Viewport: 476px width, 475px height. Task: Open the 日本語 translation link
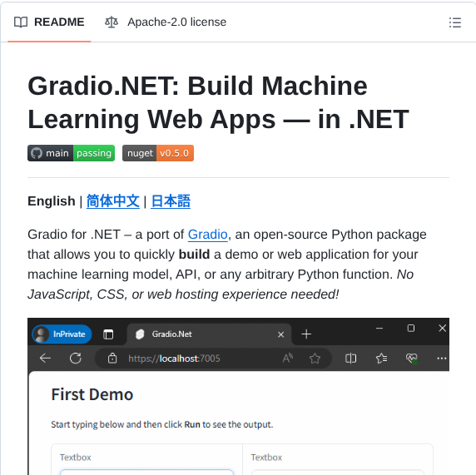[171, 201]
